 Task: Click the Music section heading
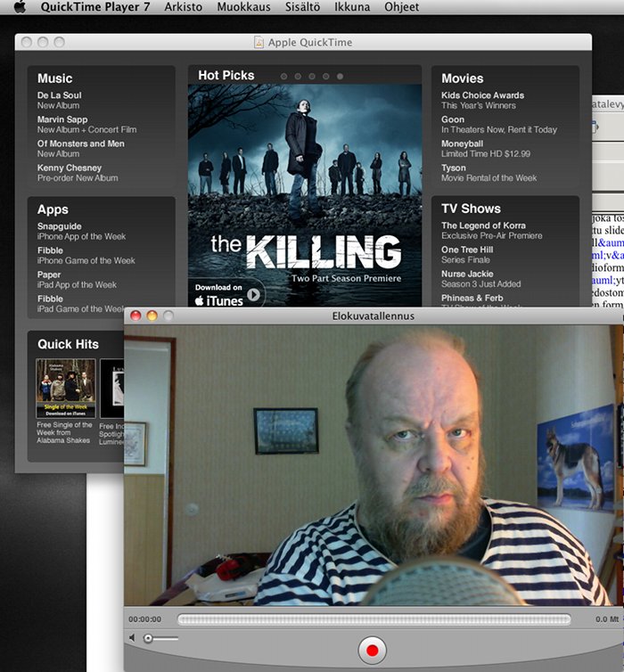pyautogui.click(x=55, y=78)
